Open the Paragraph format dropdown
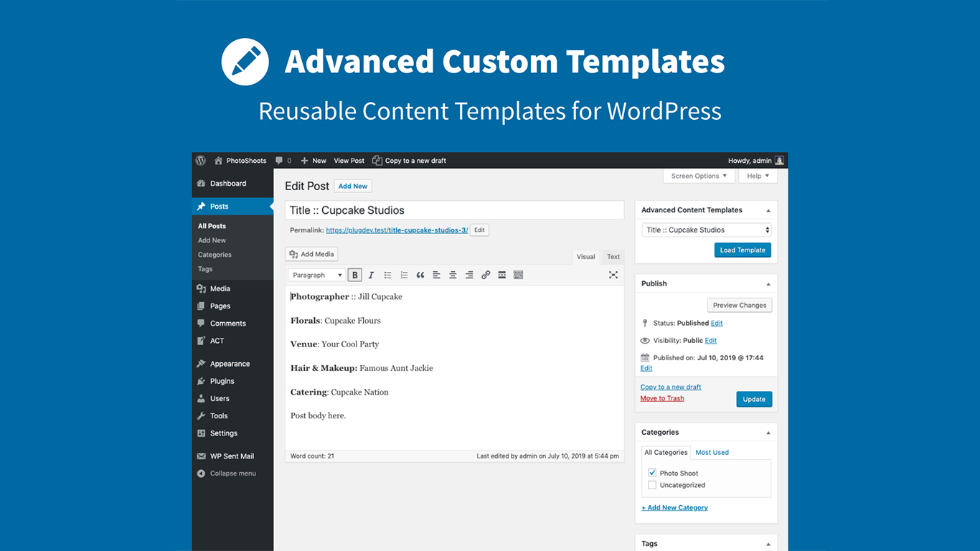Image resolution: width=980 pixels, height=551 pixels. click(x=316, y=275)
